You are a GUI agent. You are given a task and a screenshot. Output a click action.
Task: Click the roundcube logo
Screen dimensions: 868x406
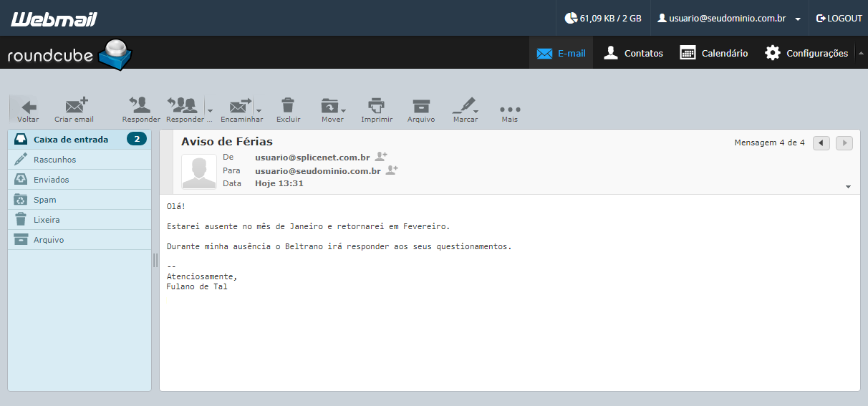coord(69,54)
